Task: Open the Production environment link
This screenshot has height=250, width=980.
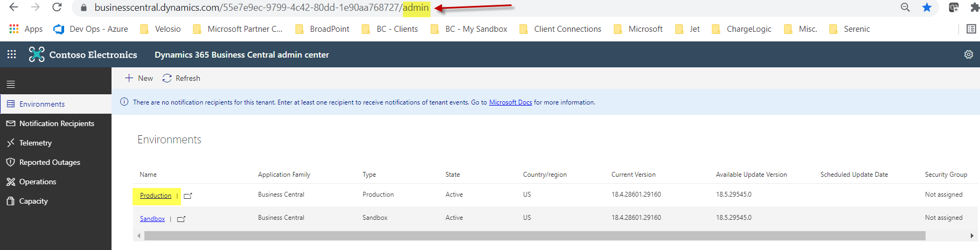Action: coord(156,196)
